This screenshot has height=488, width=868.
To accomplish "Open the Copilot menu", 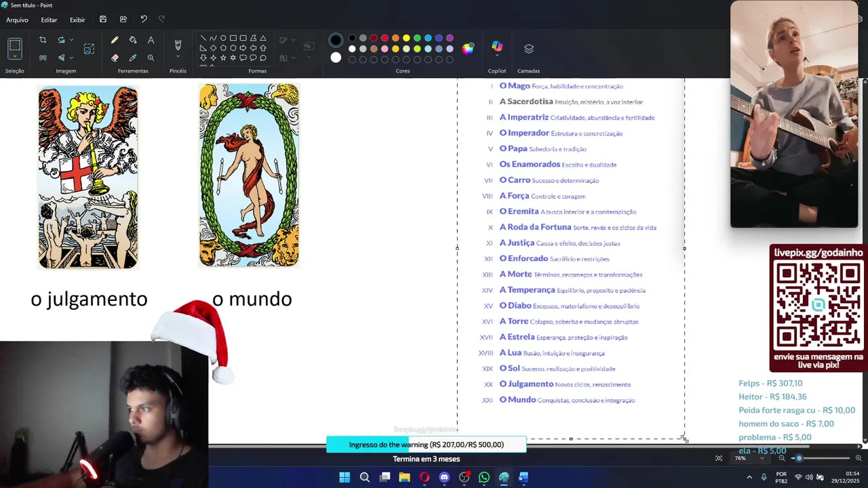I will pyautogui.click(x=497, y=47).
